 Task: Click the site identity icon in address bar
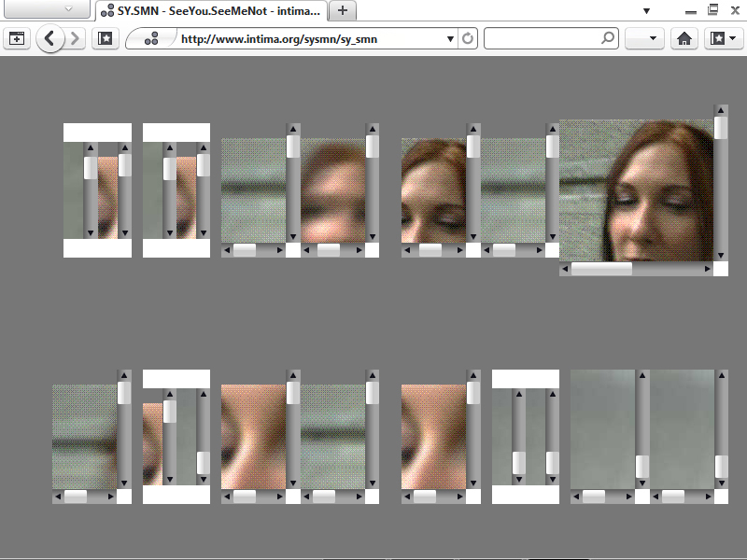(x=151, y=39)
